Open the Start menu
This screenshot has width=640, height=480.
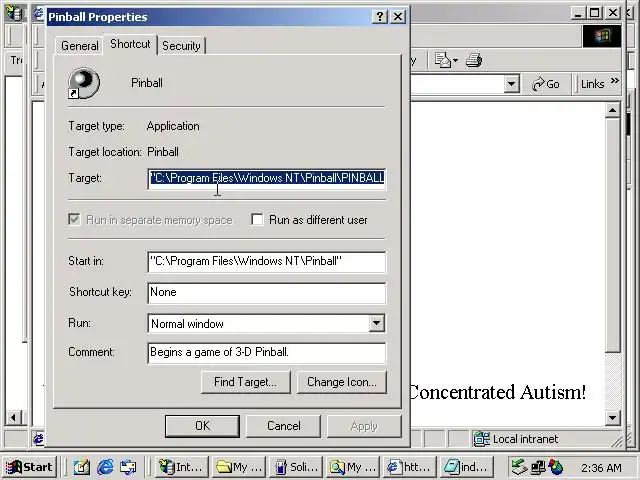(29, 467)
